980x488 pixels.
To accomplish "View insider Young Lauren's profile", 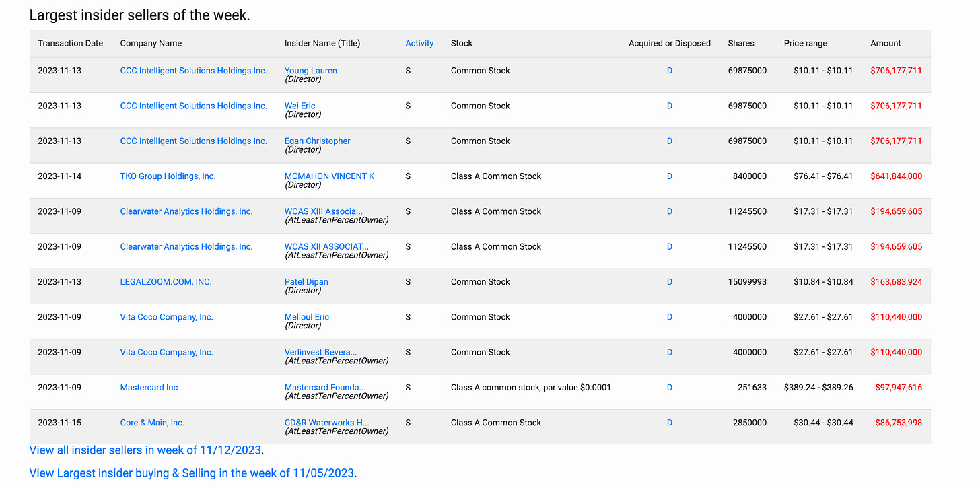I will [x=310, y=71].
